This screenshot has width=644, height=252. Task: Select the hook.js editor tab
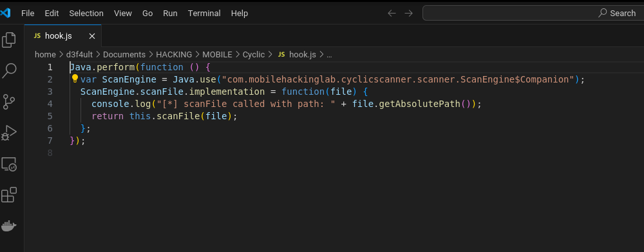click(x=62, y=35)
